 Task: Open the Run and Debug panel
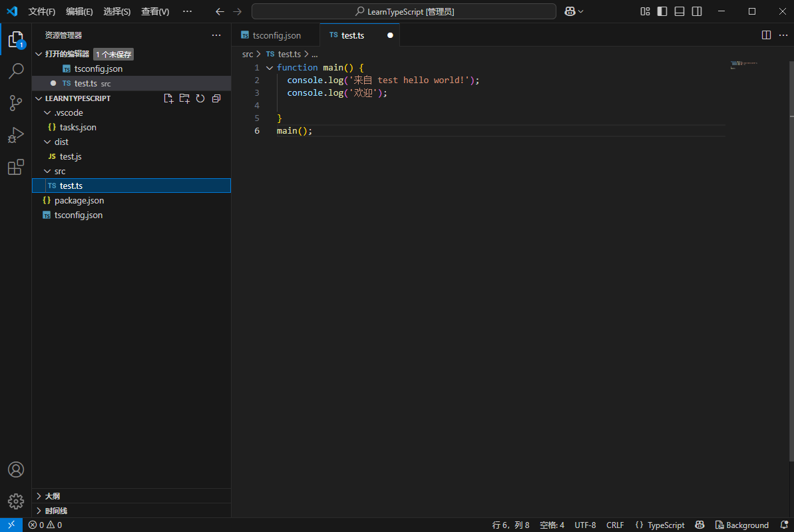(x=16, y=135)
